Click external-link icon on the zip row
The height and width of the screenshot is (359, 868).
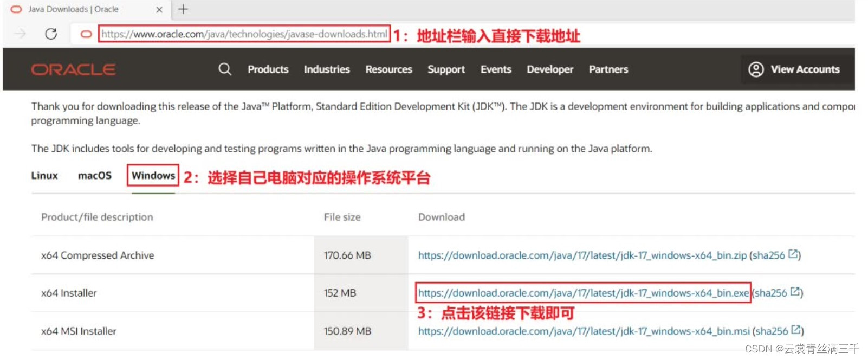pyautogui.click(x=793, y=254)
